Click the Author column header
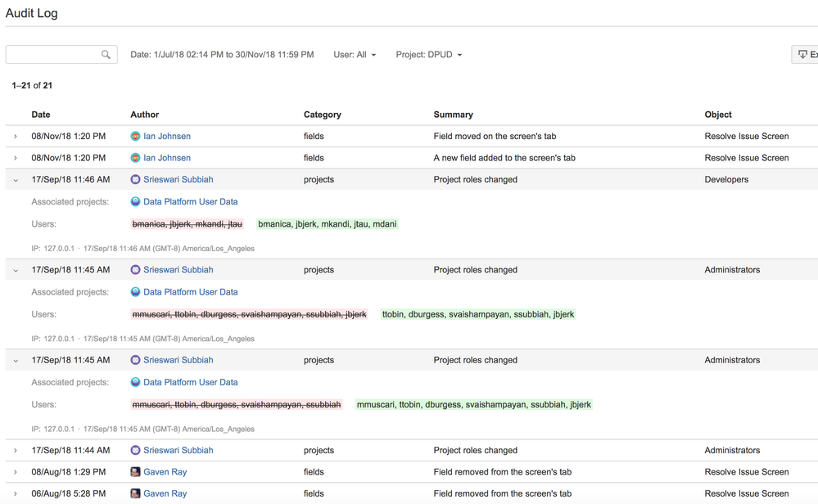The height and width of the screenshot is (504, 818). point(144,115)
